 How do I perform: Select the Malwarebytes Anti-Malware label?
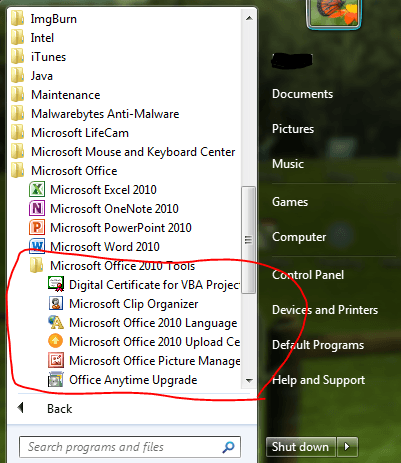point(105,114)
